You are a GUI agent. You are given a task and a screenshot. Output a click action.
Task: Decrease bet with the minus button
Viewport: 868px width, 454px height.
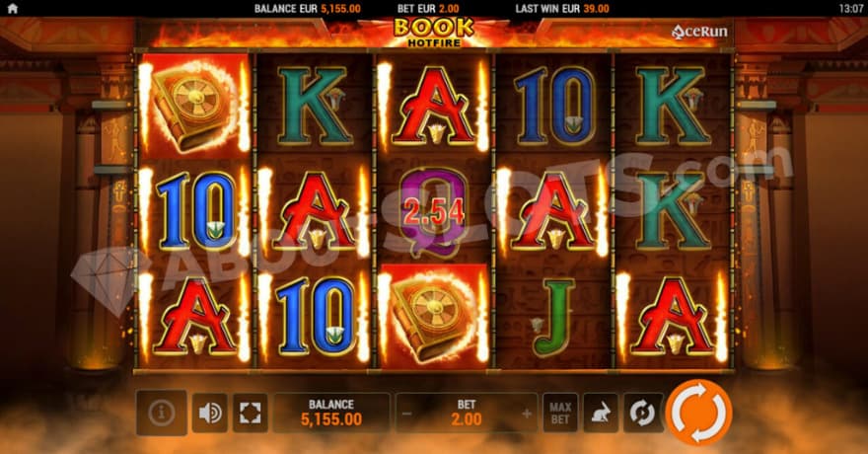point(406,414)
